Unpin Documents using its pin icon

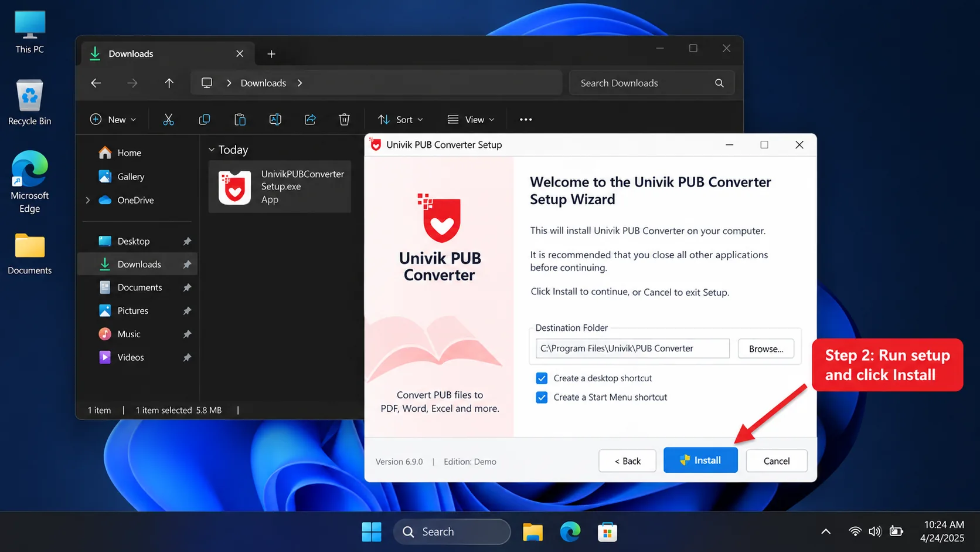[187, 287]
